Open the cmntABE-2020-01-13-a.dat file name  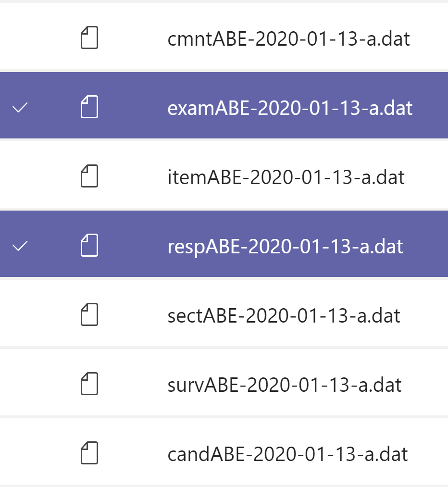[288, 39]
